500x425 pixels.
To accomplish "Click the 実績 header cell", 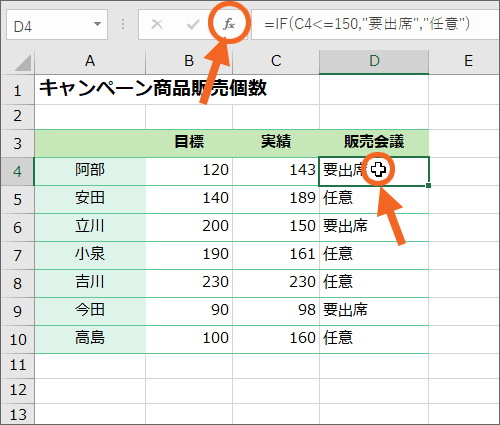I will coord(276,143).
